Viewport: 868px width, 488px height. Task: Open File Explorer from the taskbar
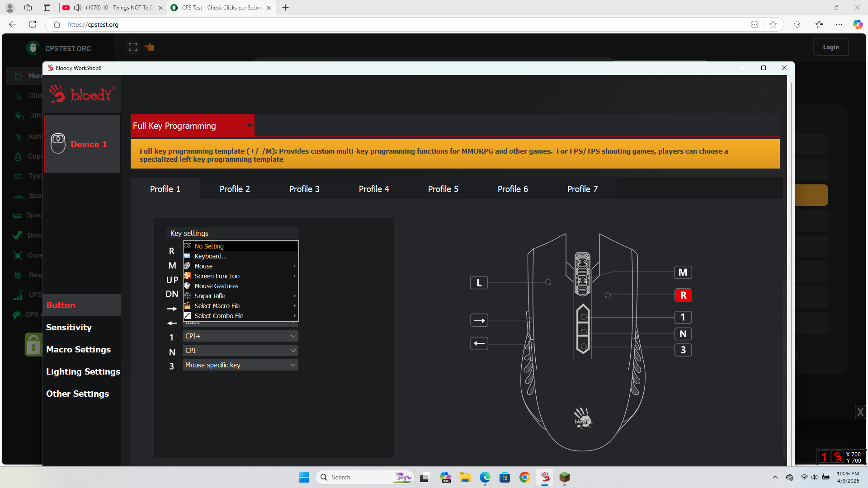(465, 477)
